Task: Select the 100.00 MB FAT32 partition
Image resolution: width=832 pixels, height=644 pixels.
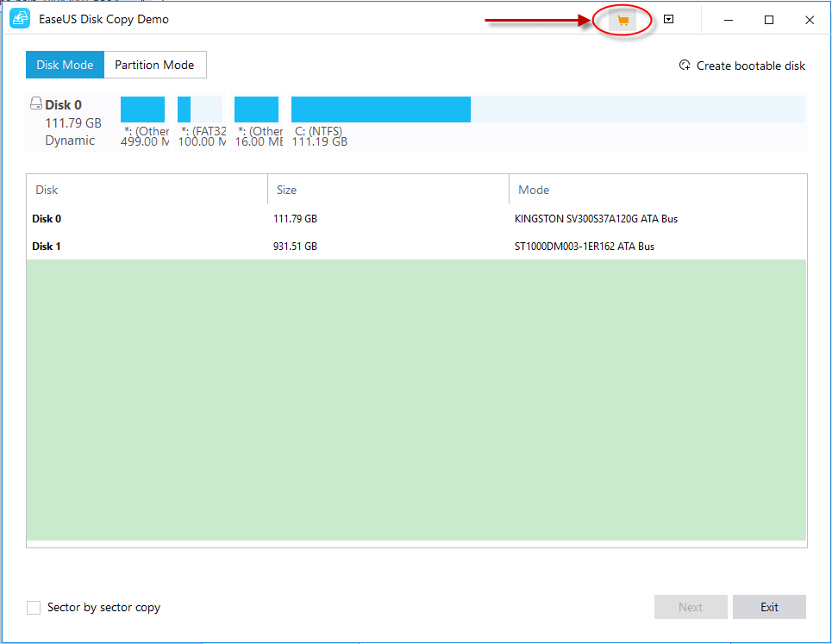Action: (199, 109)
